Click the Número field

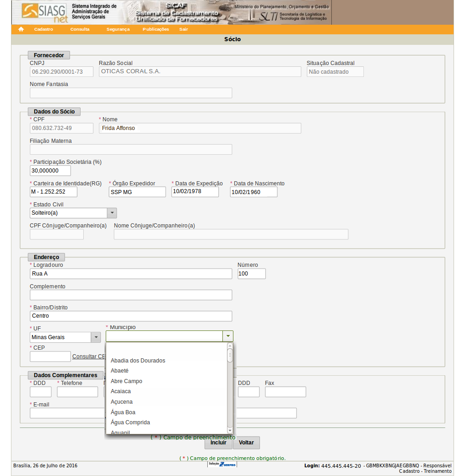(252, 274)
